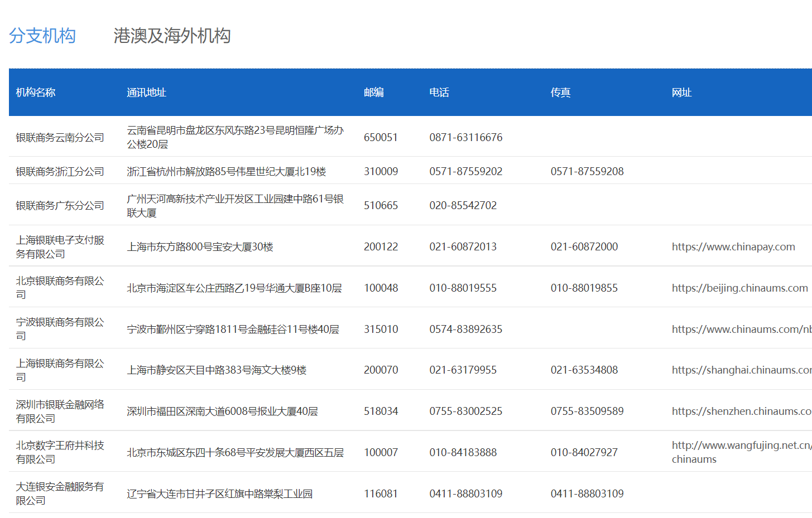The image size is (812, 518).
Task: Click phone number 010-84183888
Action: point(463,452)
